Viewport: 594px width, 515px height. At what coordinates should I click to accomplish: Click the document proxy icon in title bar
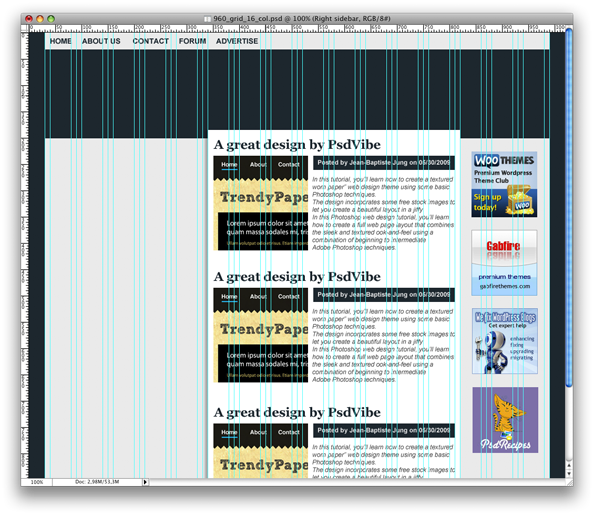[x=207, y=19]
